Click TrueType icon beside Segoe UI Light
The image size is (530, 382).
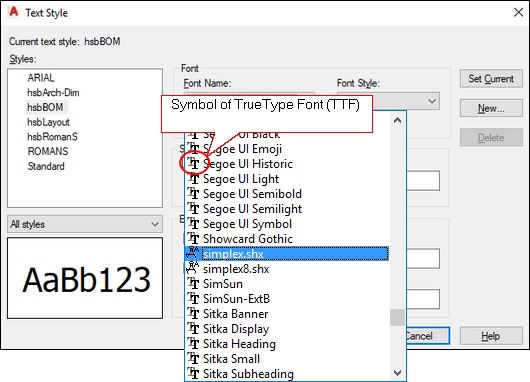[193, 178]
